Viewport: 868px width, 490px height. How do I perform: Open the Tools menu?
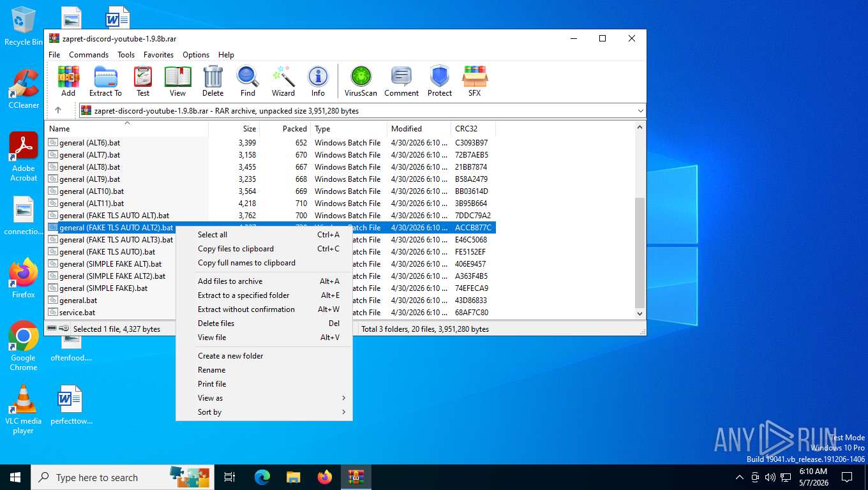tap(126, 55)
